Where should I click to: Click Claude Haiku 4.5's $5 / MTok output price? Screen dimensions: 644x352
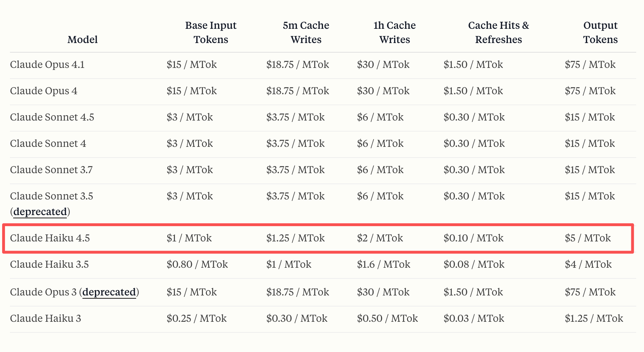point(588,238)
